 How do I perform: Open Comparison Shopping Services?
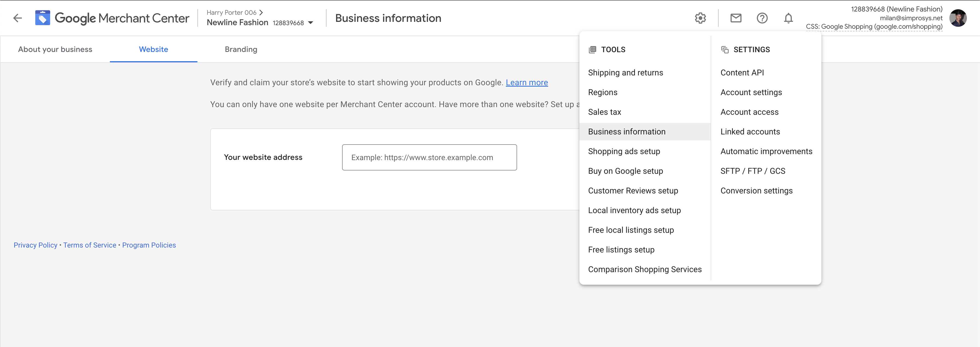(x=645, y=269)
